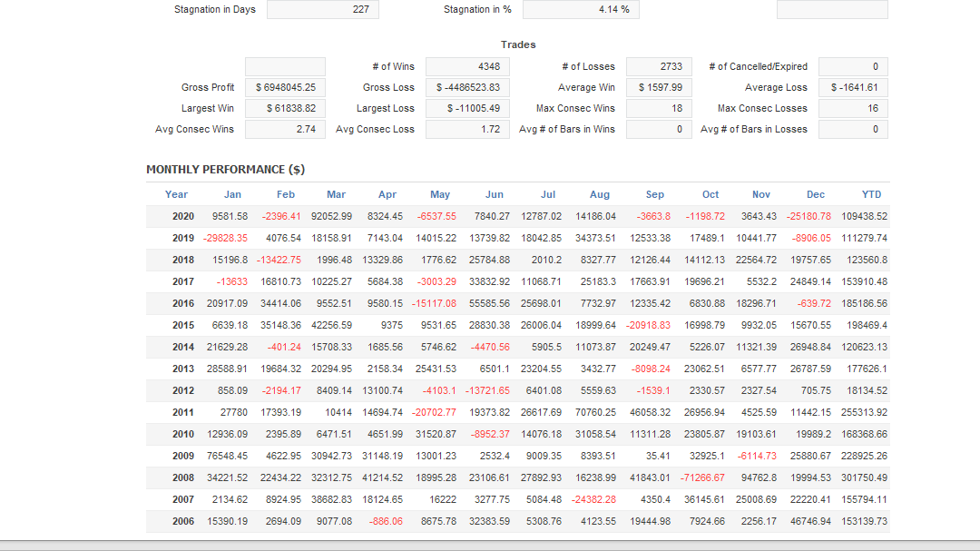
Task: Click 2008 October loss -71266.67
Action: click(x=702, y=477)
